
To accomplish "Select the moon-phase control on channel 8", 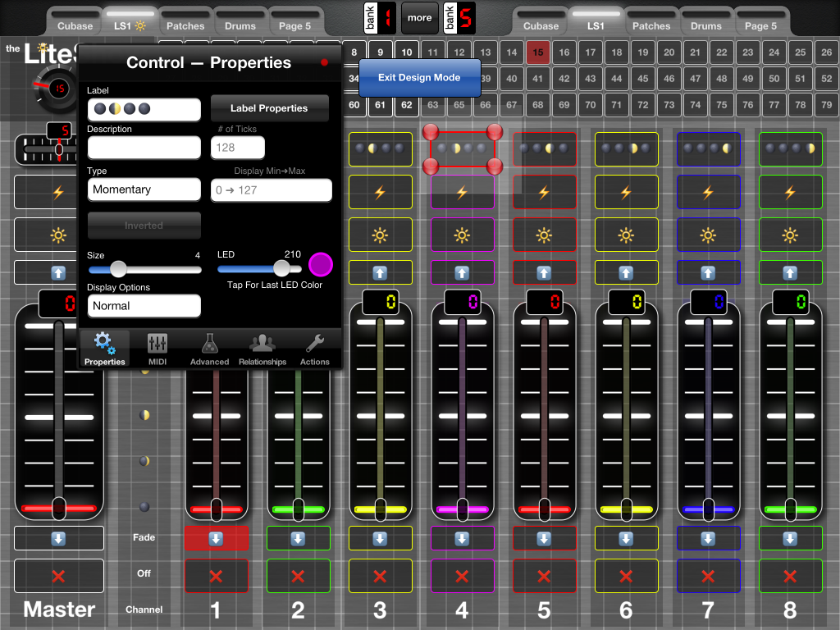I will tap(790, 149).
